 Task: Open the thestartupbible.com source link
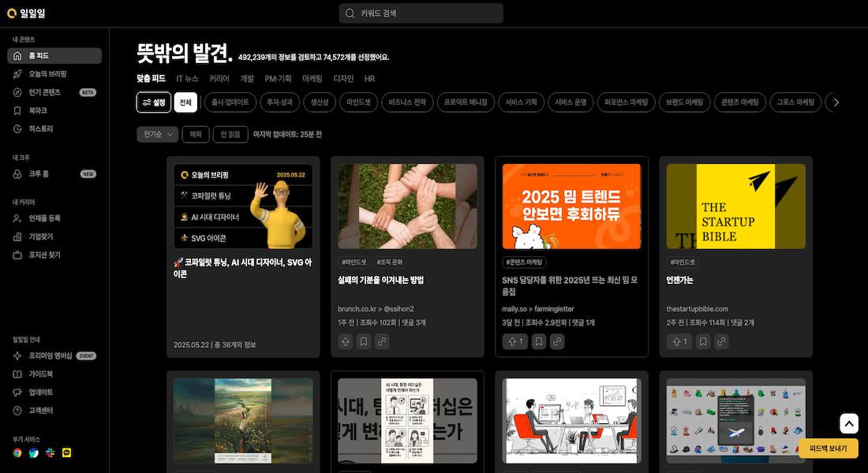click(x=698, y=309)
